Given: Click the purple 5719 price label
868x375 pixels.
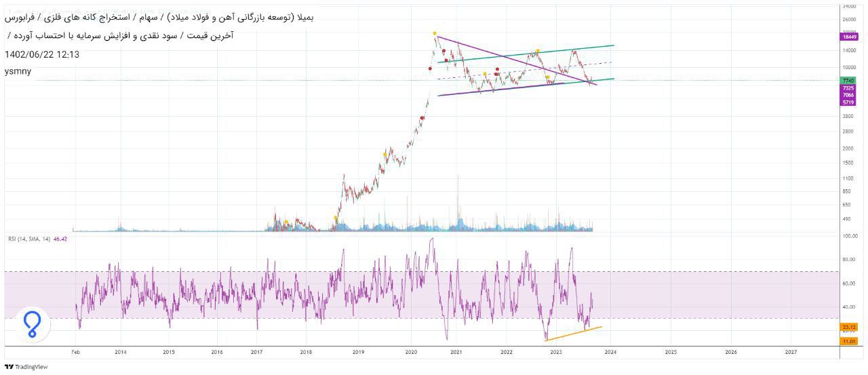Looking at the screenshot, I should coord(848,102).
